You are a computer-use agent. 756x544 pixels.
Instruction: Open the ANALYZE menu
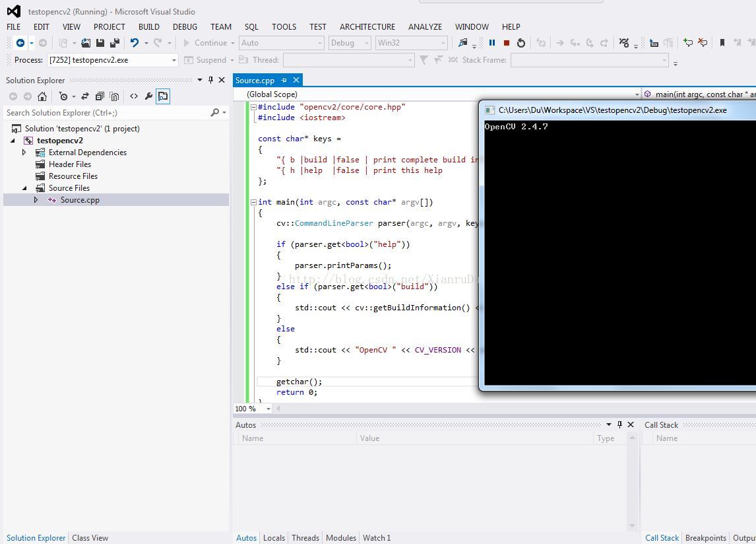click(x=425, y=26)
